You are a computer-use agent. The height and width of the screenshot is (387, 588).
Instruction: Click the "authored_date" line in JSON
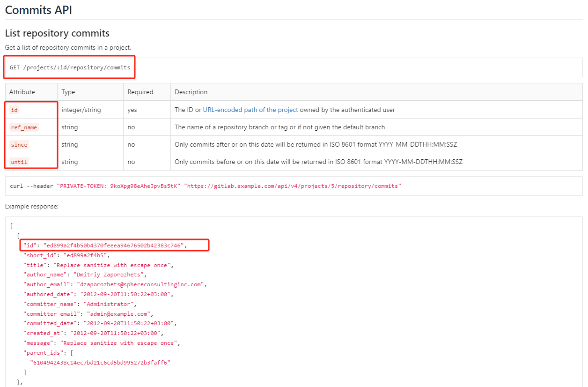pyautogui.click(x=99, y=294)
